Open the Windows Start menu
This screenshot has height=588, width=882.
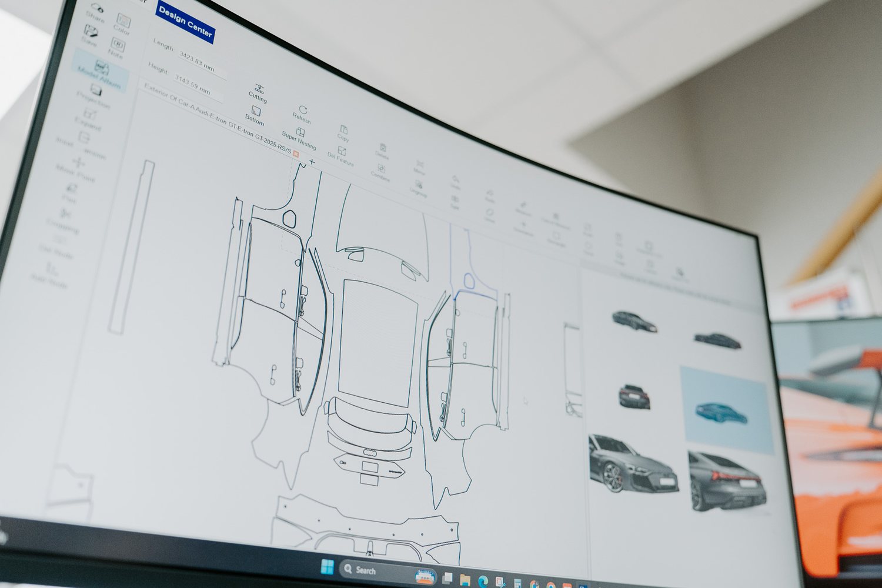[x=327, y=567]
